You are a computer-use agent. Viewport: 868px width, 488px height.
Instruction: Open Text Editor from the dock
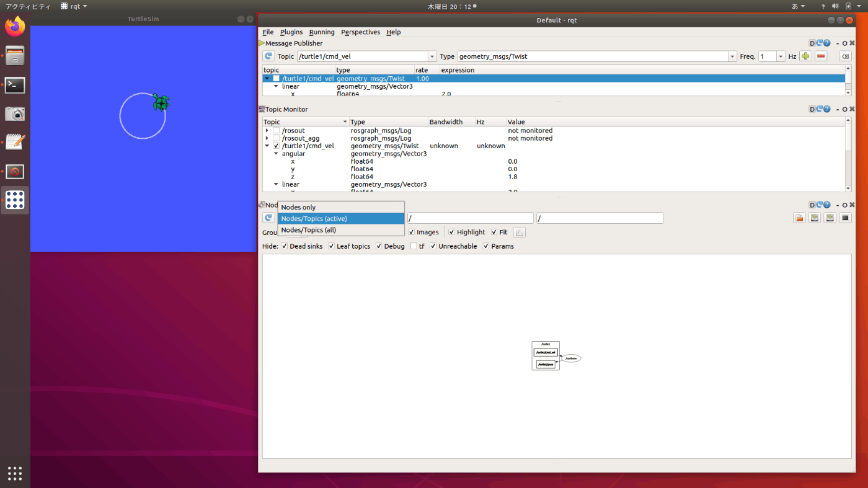click(x=15, y=142)
